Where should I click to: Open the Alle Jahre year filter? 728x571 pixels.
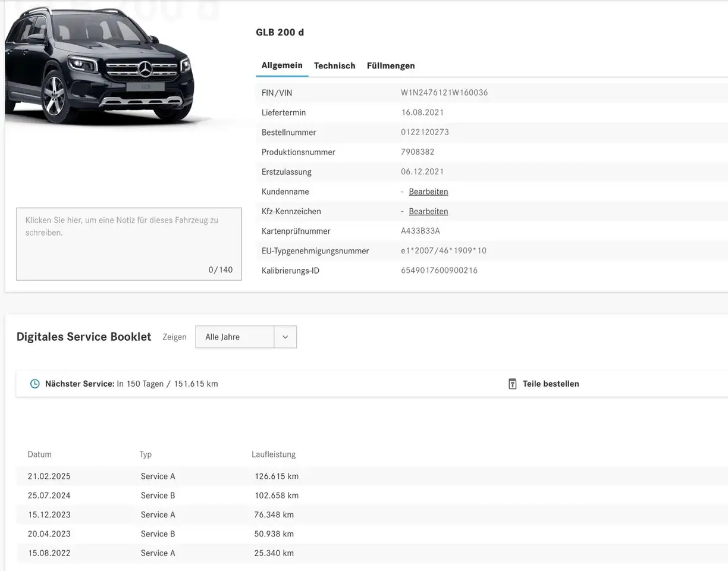tap(235, 337)
